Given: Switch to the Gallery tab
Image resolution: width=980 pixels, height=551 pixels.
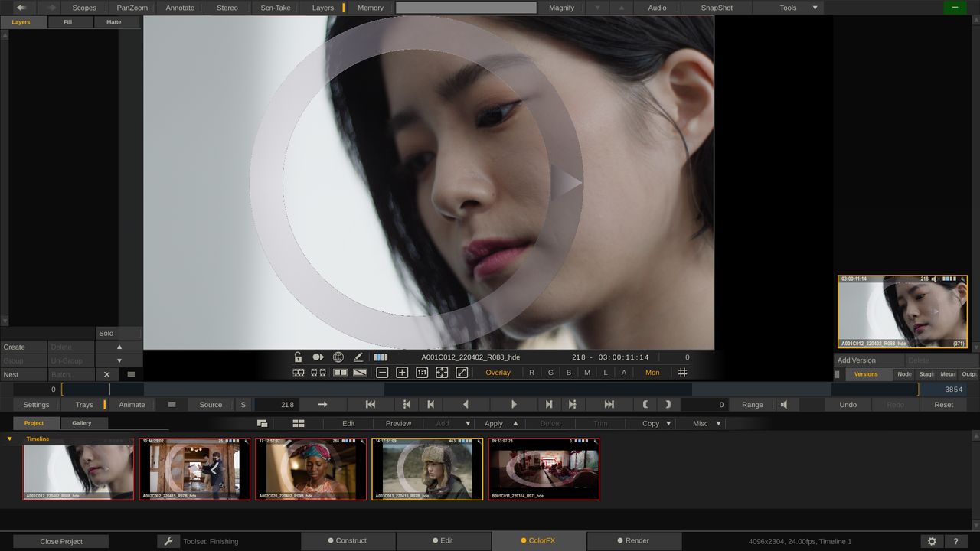Looking at the screenshot, I should (x=82, y=423).
